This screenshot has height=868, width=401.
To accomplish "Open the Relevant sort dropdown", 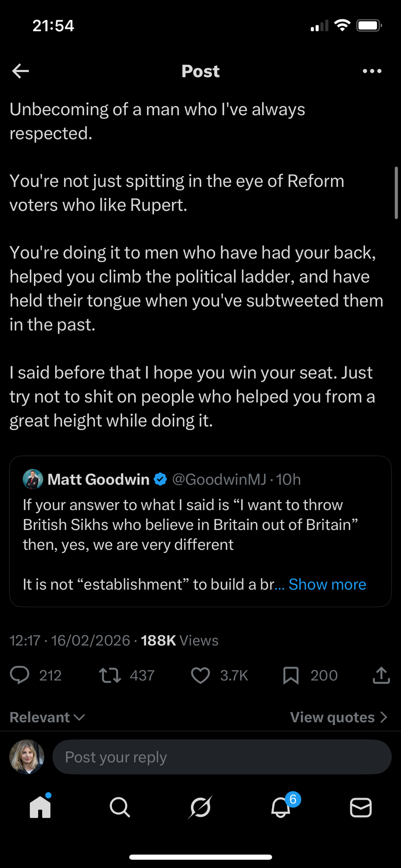I will pos(47,717).
